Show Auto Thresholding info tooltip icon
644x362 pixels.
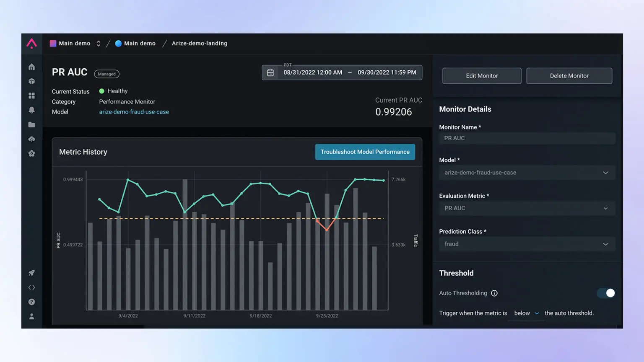[494, 293]
